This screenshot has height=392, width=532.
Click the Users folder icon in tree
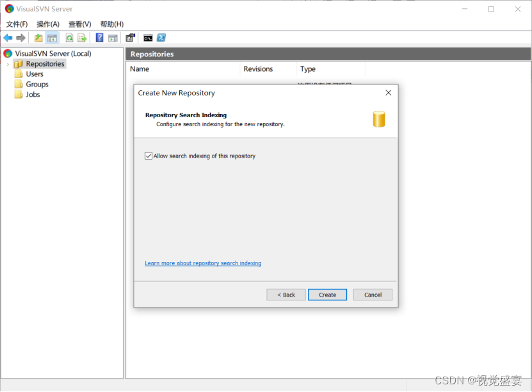(19, 74)
